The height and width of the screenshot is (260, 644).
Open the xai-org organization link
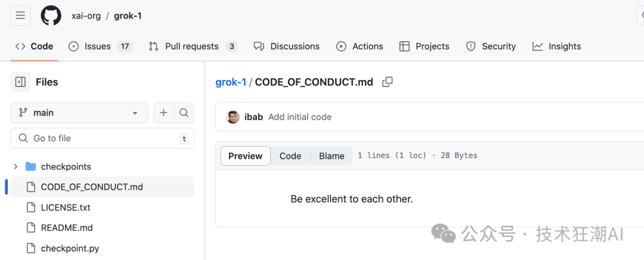86,16
